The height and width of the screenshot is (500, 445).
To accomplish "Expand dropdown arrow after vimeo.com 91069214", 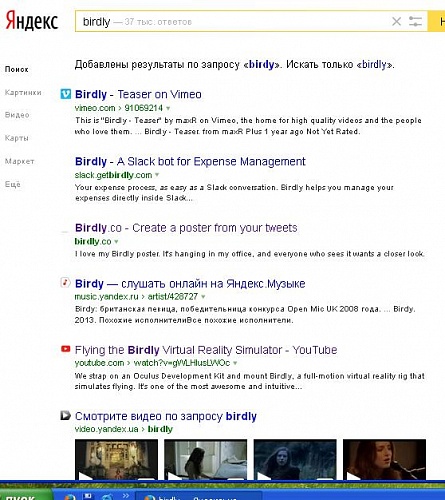I will point(168,108).
